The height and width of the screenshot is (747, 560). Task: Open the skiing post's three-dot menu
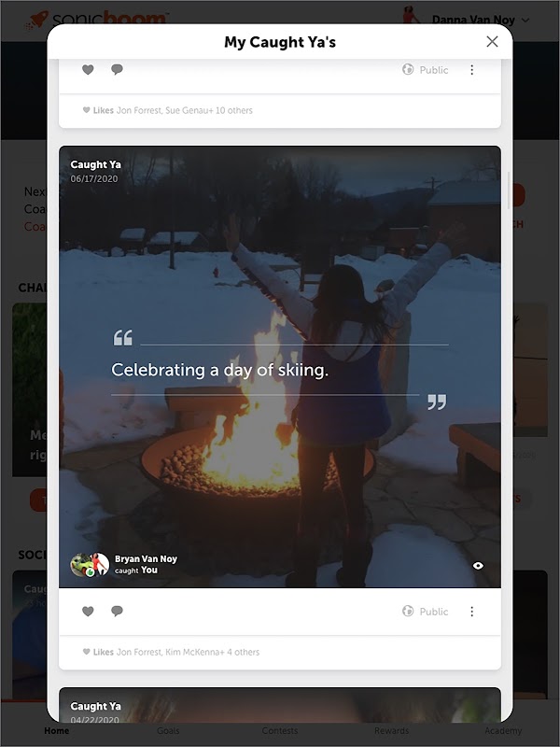tap(471, 612)
